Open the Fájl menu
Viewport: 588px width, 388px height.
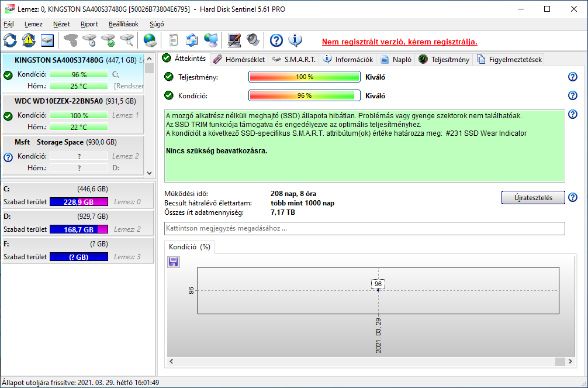point(9,24)
